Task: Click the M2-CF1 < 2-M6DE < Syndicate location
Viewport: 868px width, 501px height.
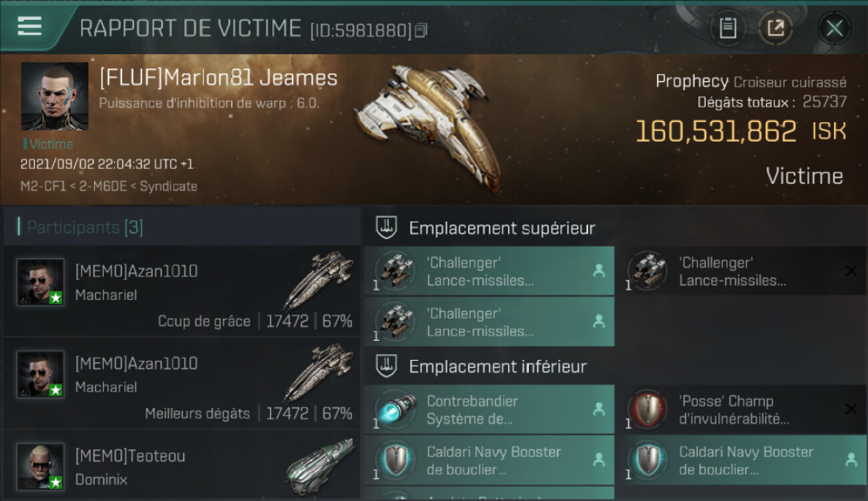Action: (109, 186)
